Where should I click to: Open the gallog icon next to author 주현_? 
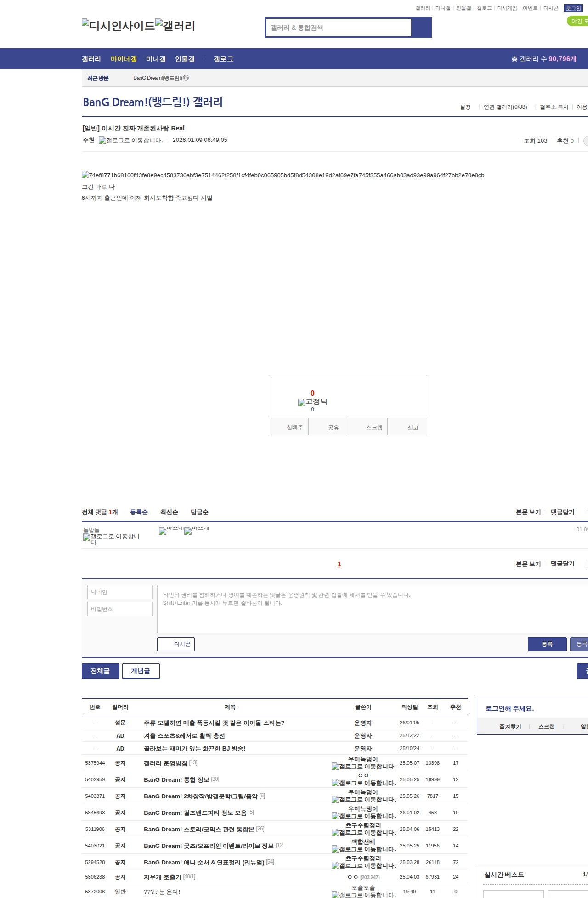click(x=131, y=141)
